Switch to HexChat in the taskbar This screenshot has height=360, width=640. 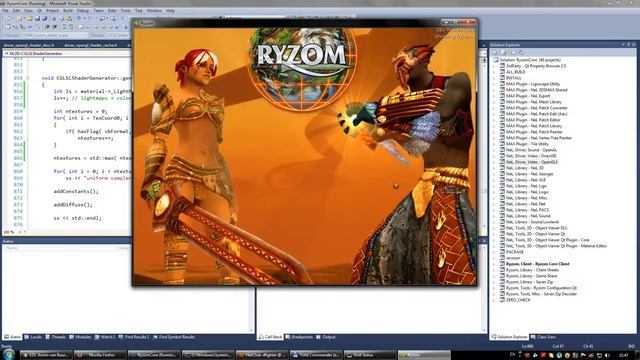(x=263, y=355)
